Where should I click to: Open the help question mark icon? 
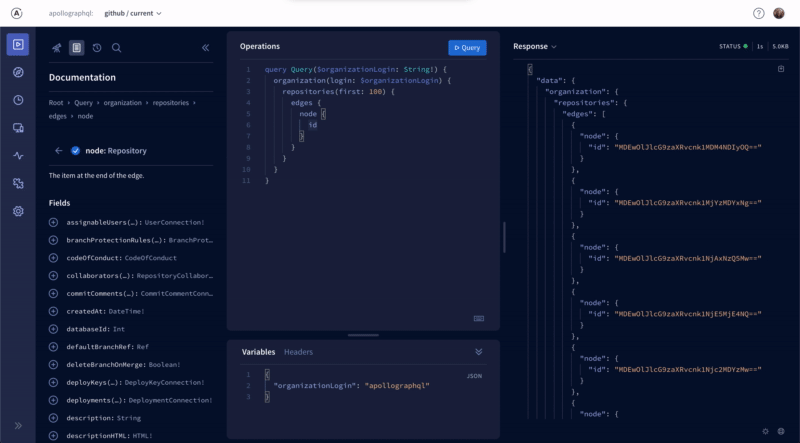(x=759, y=13)
